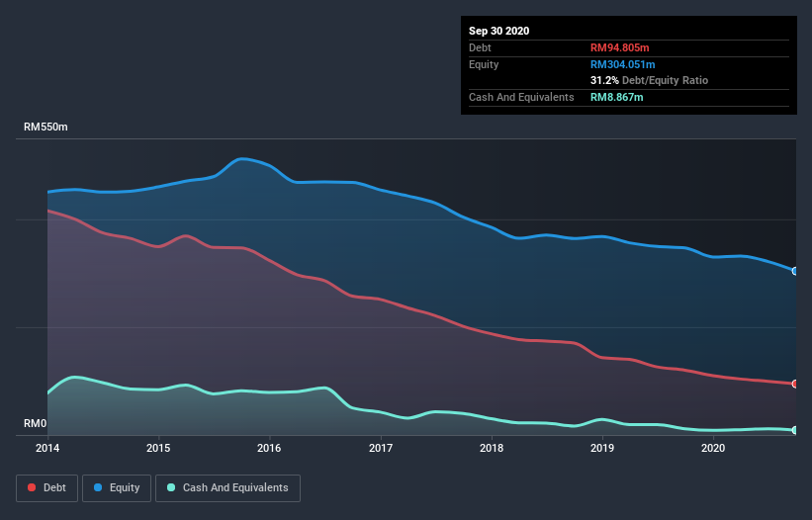
Task: Click the RM550m y-axis label
Action: point(45,127)
